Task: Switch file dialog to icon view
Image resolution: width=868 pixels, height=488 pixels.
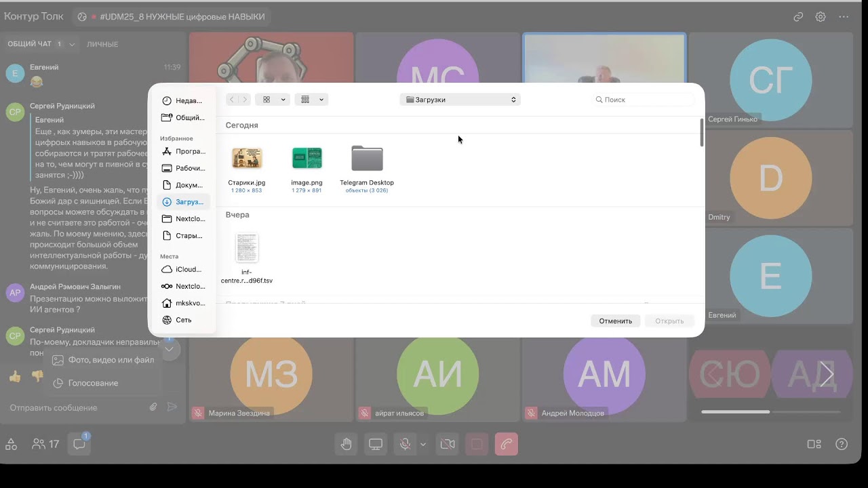Action: tap(273, 100)
